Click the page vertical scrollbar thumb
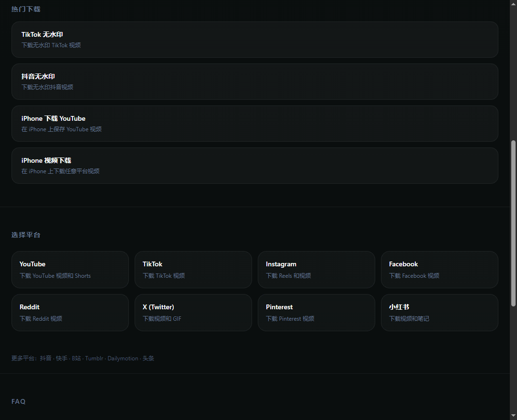Image resolution: width=517 pixels, height=420 pixels. [513, 223]
